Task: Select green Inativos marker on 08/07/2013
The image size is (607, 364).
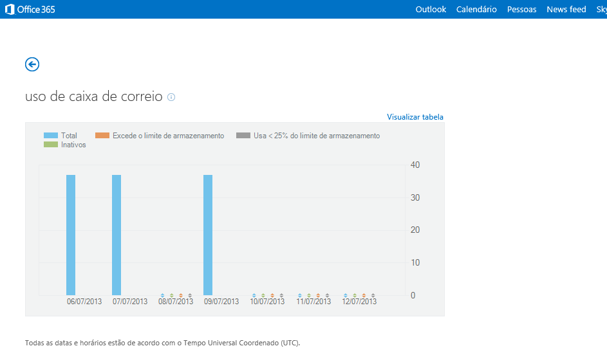Action: coord(172,295)
